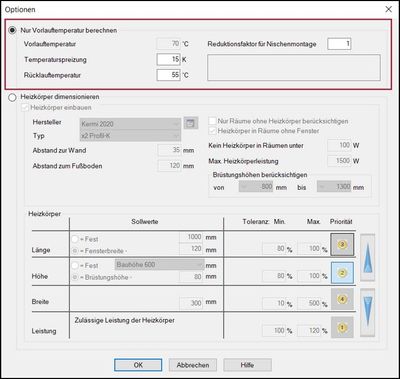Click Breite minimum tolerance 10 field

tap(274, 303)
